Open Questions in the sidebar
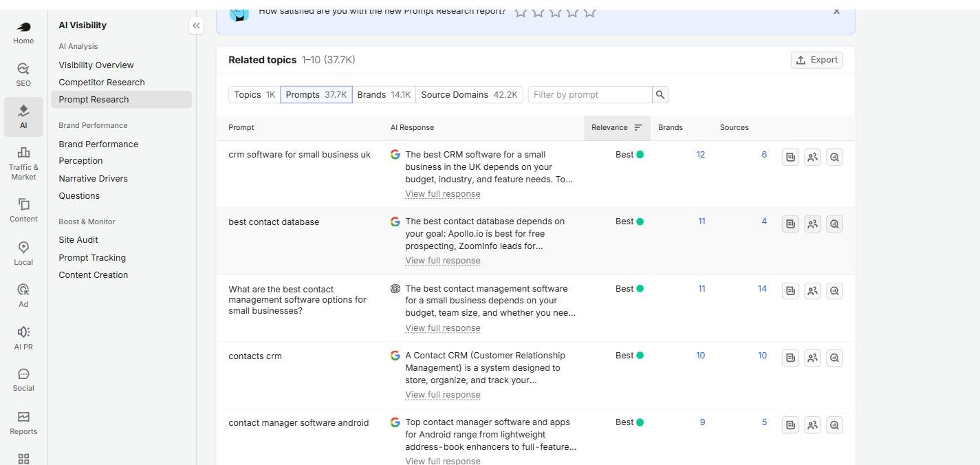Viewport: 980px width, 465px height. tap(79, 196)
